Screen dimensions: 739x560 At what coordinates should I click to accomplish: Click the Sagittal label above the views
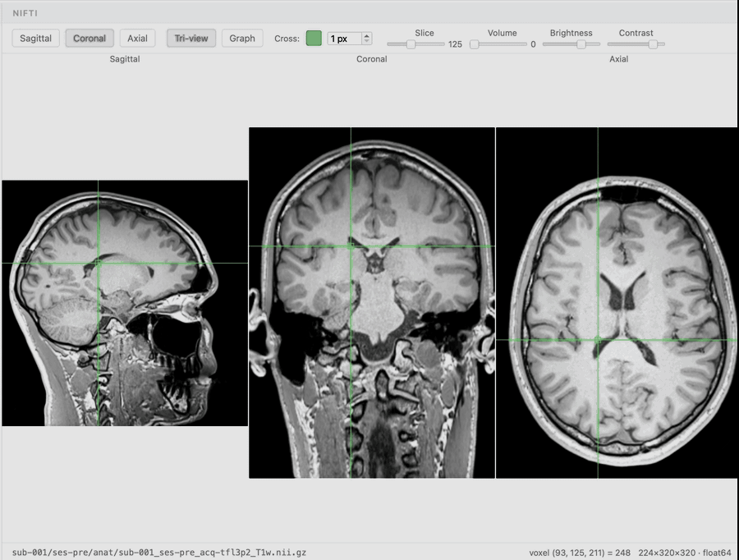(125, 59)
